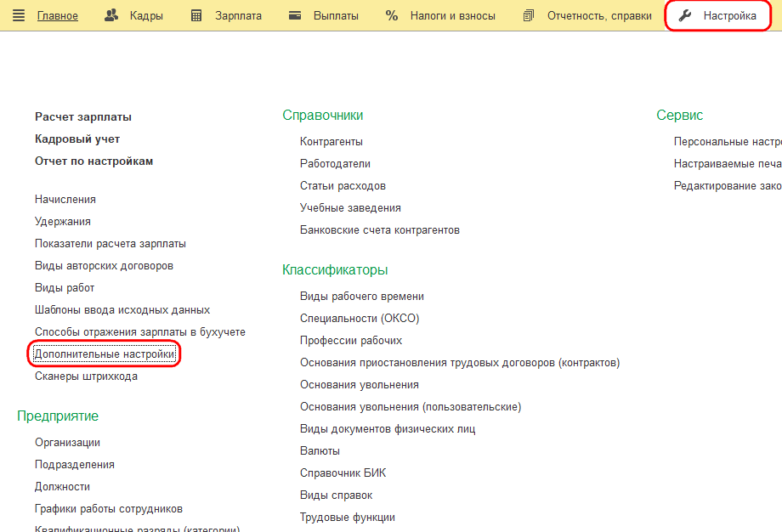Open Трудовые функции
Screen dimensions: 782x532
(347, 518)
